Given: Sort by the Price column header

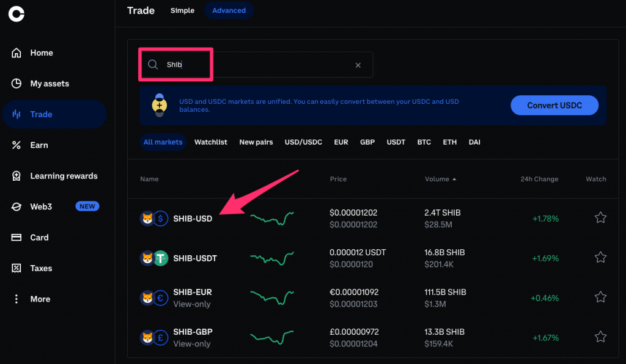Looking at the screenshot, I should tap(338, 179).
